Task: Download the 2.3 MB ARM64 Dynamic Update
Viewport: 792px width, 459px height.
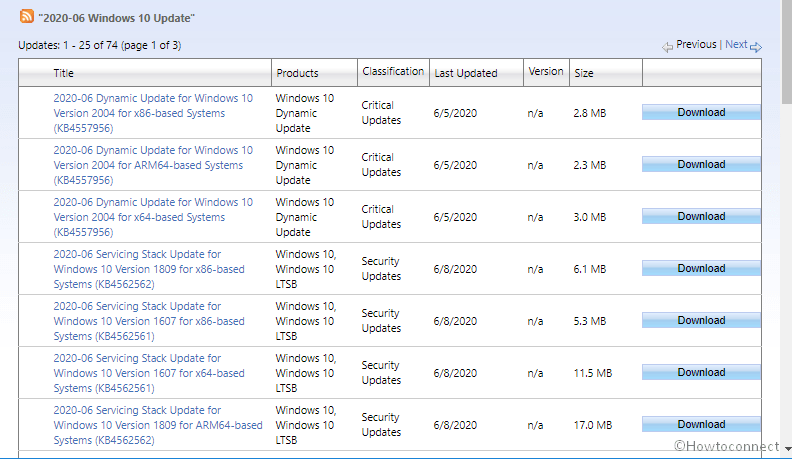Action: tap(701, 164)
